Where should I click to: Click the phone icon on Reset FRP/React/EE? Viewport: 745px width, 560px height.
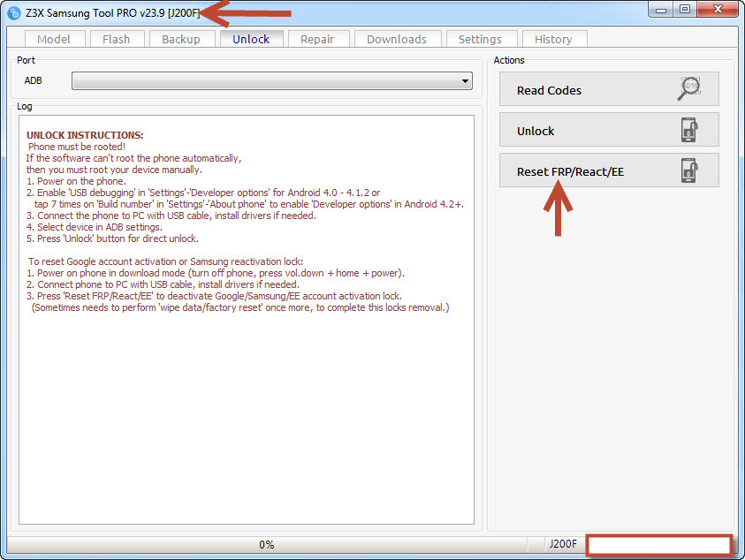coord(689,170)
